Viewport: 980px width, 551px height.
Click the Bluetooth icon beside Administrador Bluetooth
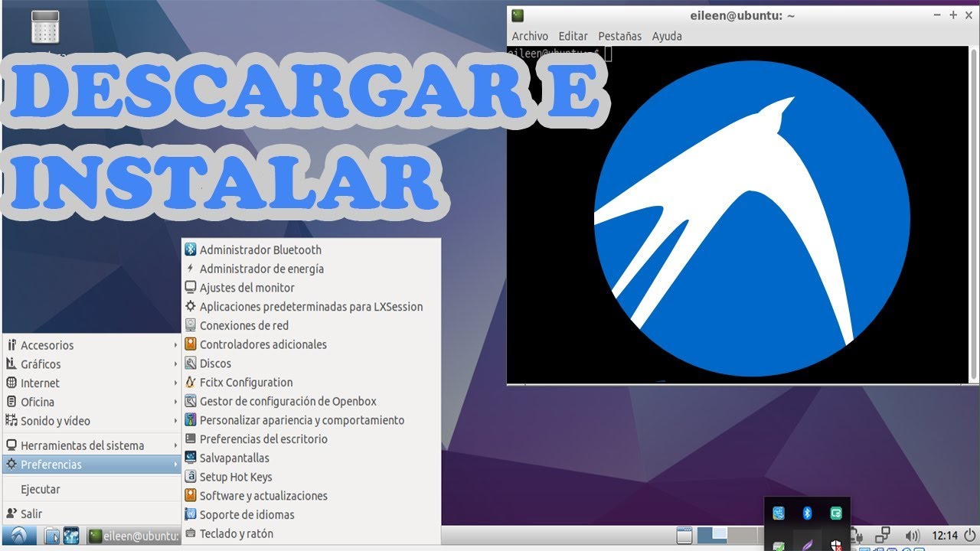(191, 249)
